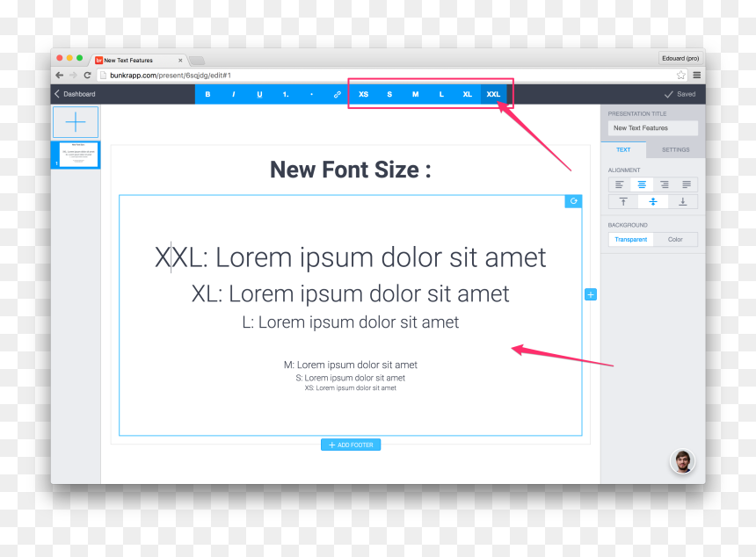Set font size to S
The height and width of the screenshot is (557, 756).
click(389, 94)
